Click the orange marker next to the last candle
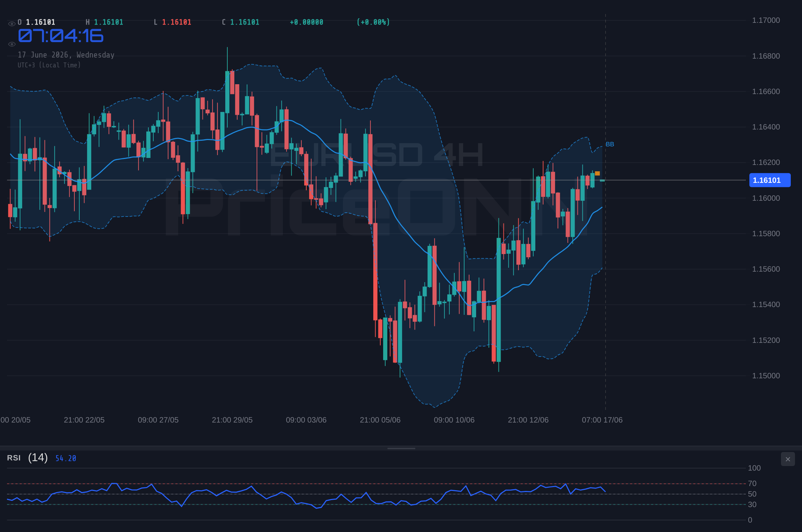The image size is (802, 532). click(x=597, y=173)
